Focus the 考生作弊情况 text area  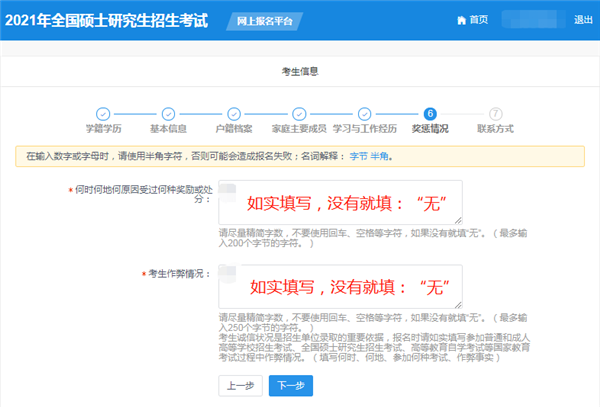(x=340, y=287)
